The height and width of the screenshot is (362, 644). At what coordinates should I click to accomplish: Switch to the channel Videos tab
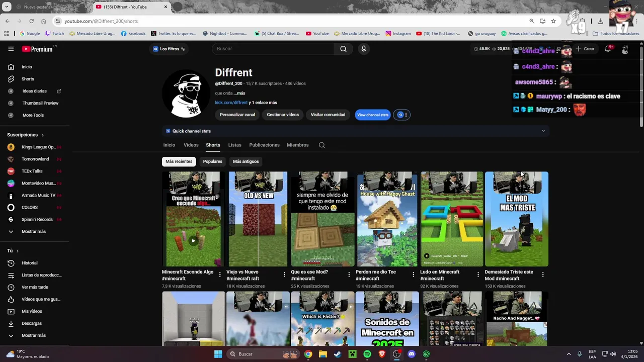click(191, 145)
